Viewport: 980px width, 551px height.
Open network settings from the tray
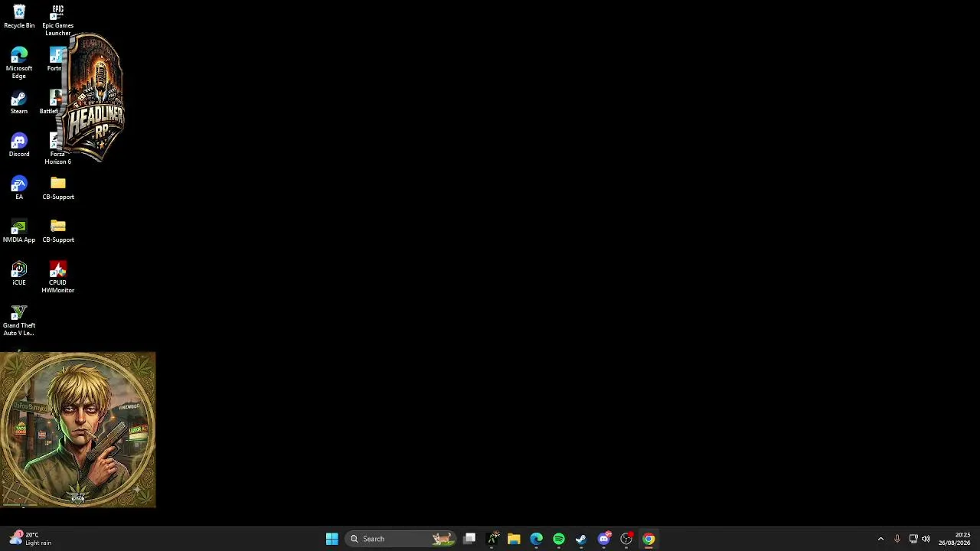913,539
